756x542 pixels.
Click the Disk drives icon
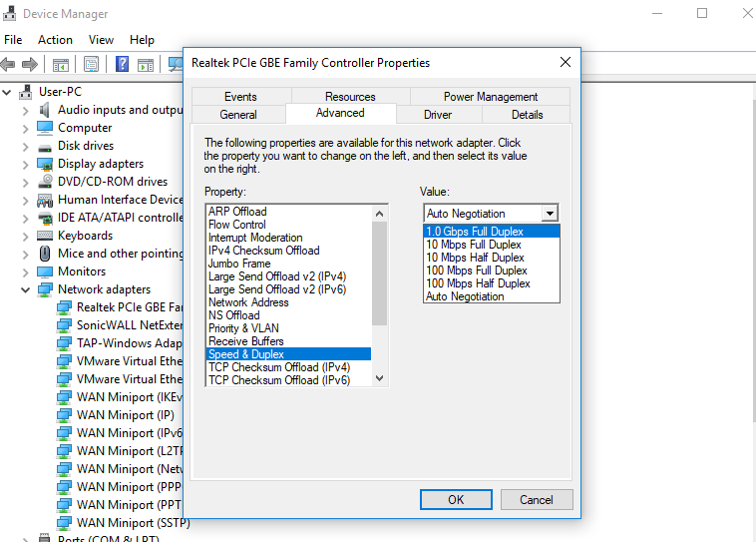(45, 147)
